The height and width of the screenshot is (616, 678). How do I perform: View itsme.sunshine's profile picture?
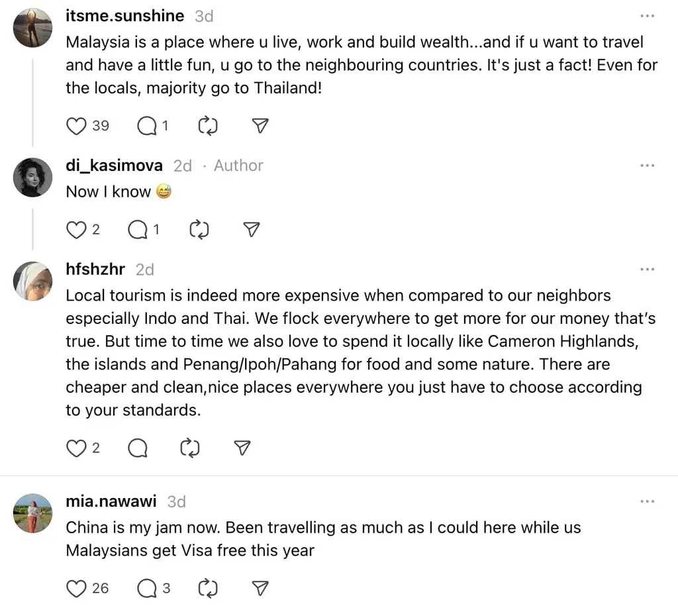pos(32,28)
